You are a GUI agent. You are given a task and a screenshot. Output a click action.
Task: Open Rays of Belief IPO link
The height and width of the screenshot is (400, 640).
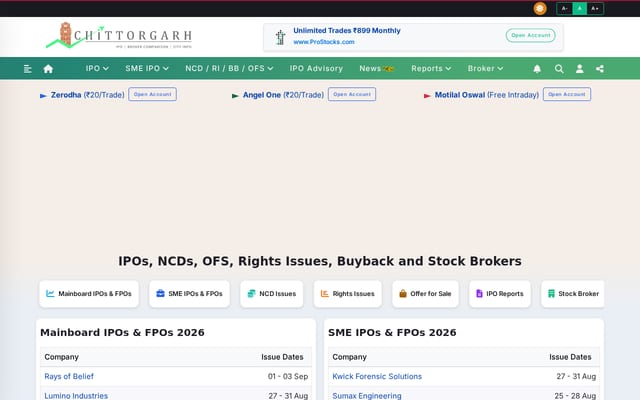69,376
